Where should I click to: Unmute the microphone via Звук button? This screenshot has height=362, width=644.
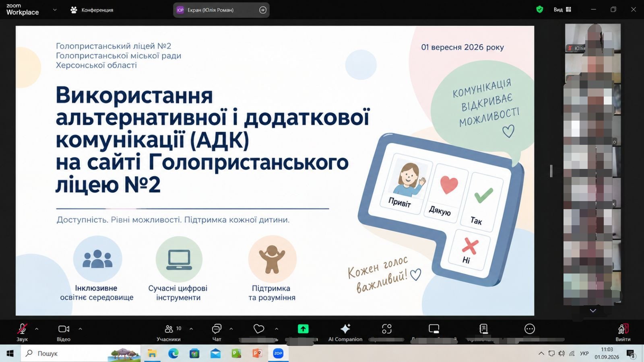[22, 333]
